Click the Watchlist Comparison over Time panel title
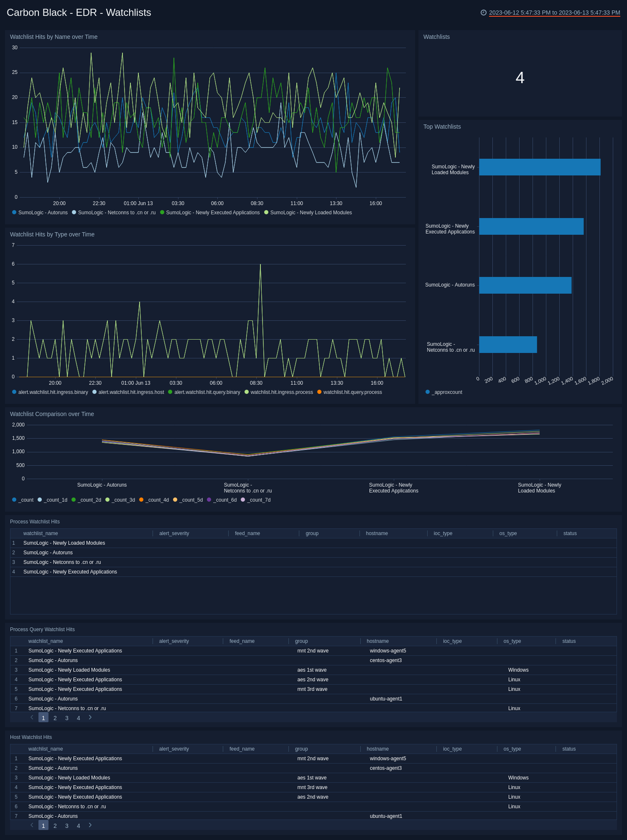627x840 pixels. tap(52, 414)
